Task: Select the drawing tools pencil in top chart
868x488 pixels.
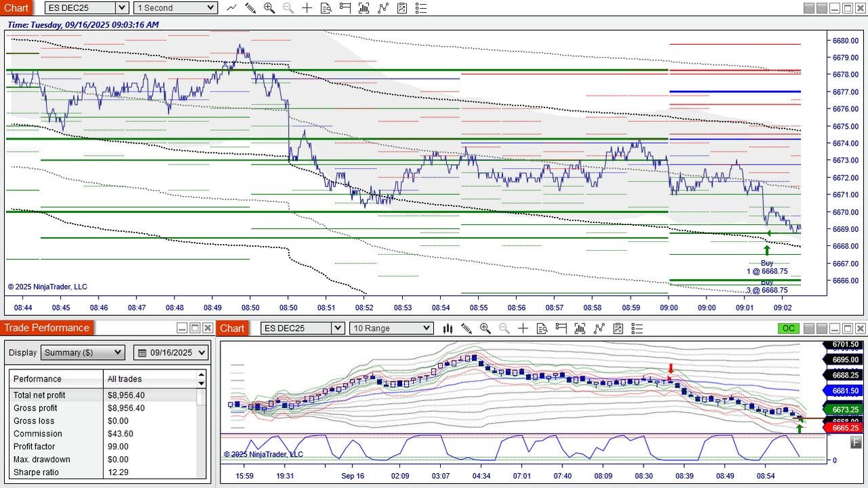Action: tap(250, 8)
